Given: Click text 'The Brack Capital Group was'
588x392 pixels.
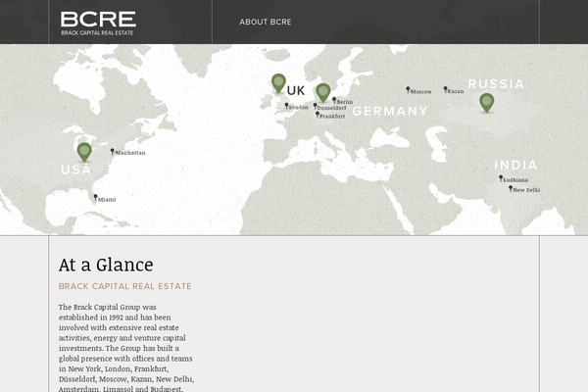Looking at the screenshot, I should [x=107, y=307].
